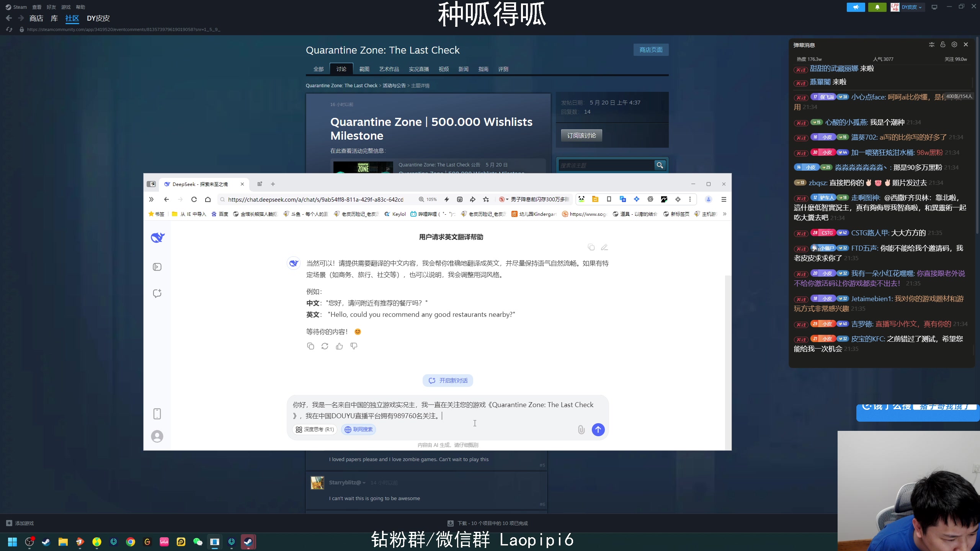Click the translate extension icon in browser toolbar
The width and height of the screenshot is (980, 551).
(623, 199)
